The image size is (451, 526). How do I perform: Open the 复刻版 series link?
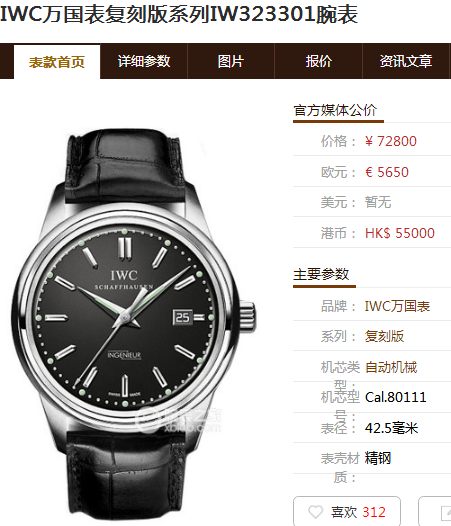[x=384, y=336]
